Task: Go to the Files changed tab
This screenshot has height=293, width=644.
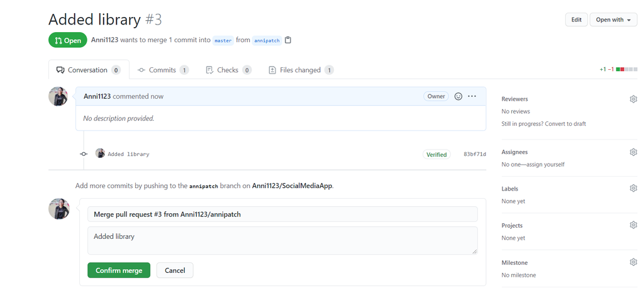Action: click(300, 70)
